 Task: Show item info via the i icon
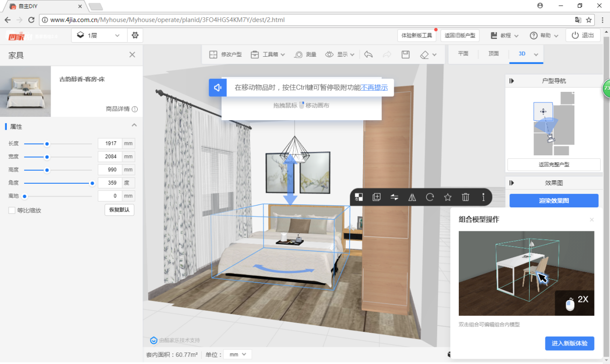coord(483,197)
